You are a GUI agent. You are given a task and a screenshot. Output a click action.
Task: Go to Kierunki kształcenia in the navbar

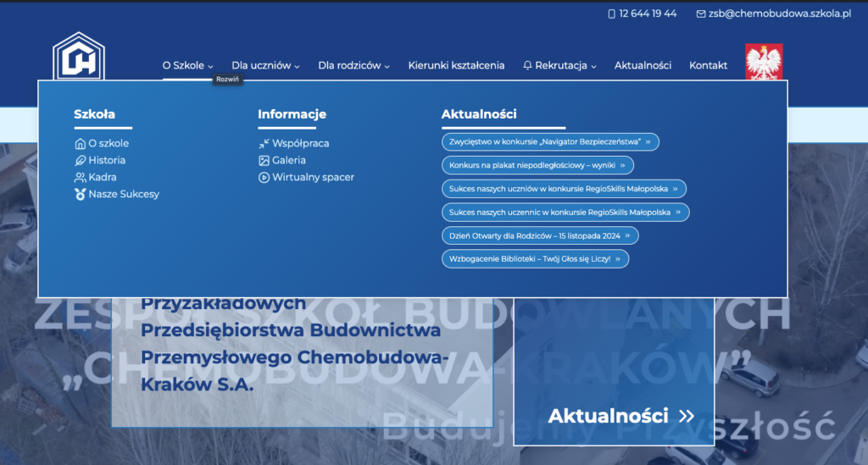(456, 65)
